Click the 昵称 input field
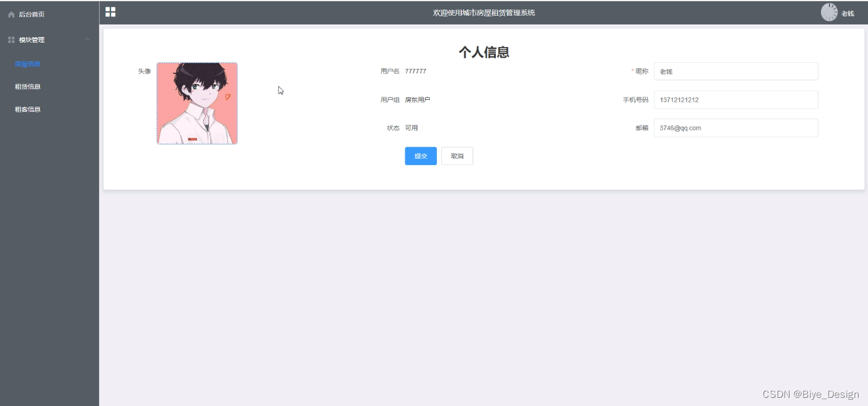Screen dimensions: 868x406 pyautogui.click(x=736, y=72)
